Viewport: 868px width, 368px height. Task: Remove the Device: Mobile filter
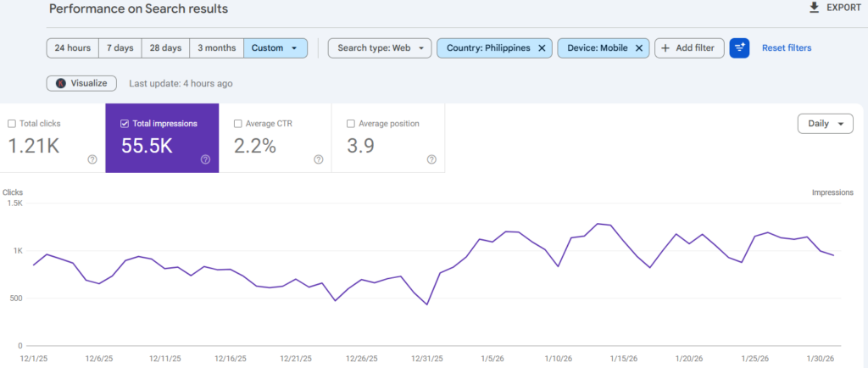638,48
